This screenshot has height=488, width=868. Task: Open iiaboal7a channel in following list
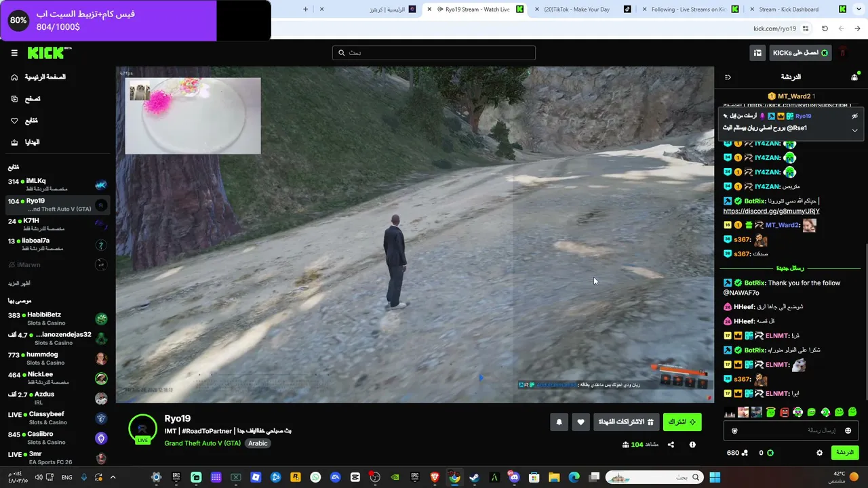(x=57, y=245)
